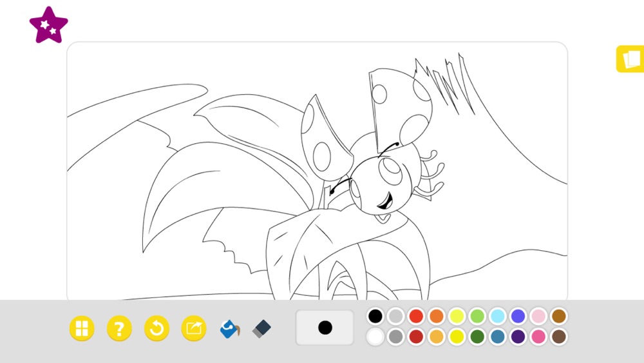644x363 pixels.
Task: Pick the blue-violet color swatch
Action: click(518, 316)
